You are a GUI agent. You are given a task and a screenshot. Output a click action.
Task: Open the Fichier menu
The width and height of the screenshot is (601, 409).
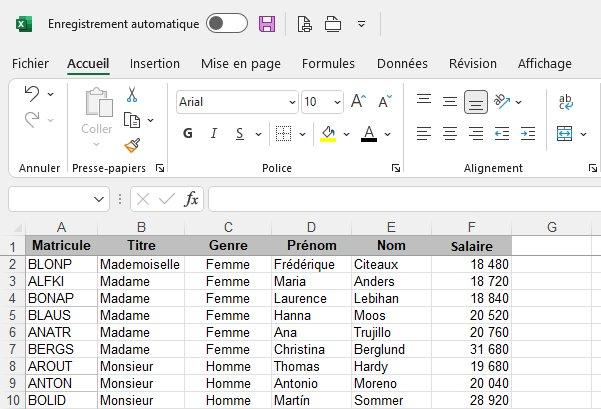tap(30, 63)
